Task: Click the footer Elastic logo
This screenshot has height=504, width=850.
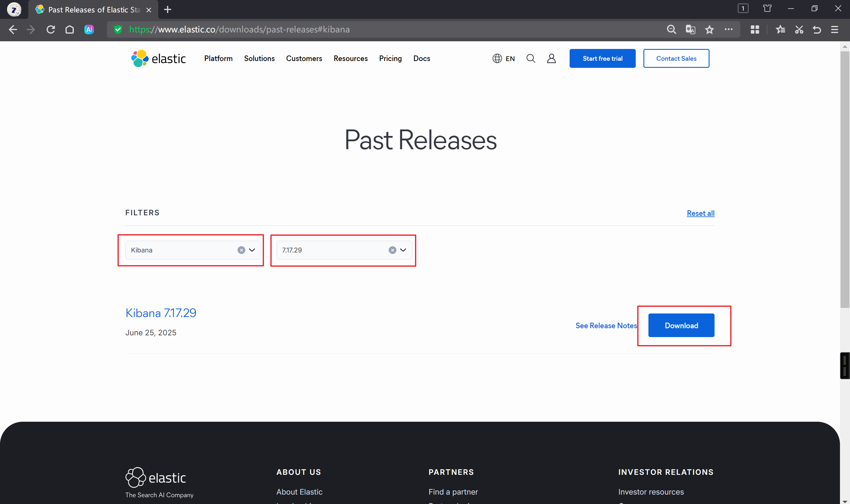Action: coord(156,477)
